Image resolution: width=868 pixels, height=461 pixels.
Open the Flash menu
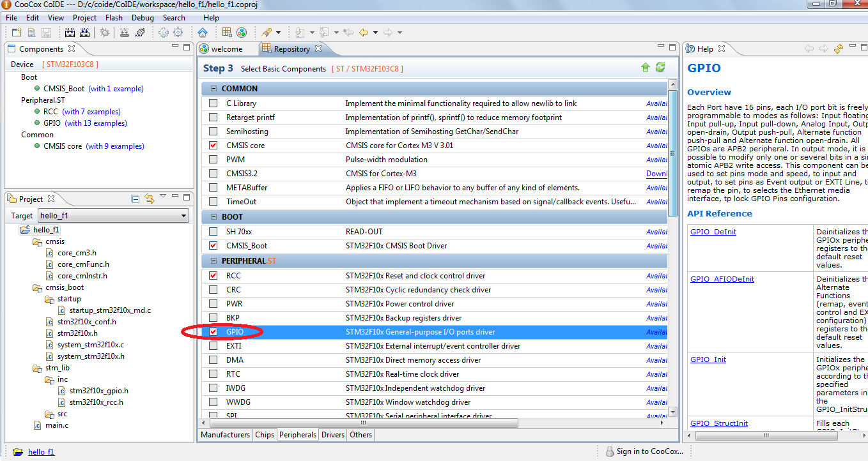(x=114, y=18)
